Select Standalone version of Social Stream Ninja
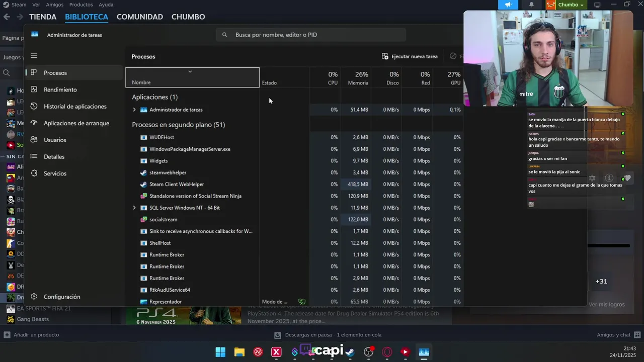This screenshot has height=362, width=644. (294, 196)
